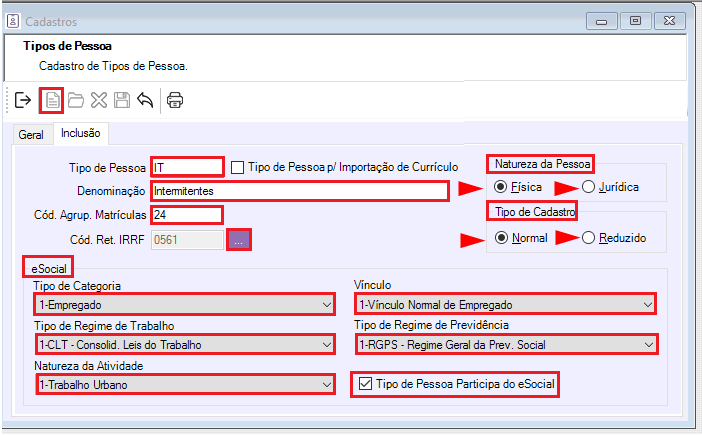Click the Cód. Ret. IRRF lookup button
Image resolution: width=702 pixels, height=435 pixels.
[x=239, y=239]
